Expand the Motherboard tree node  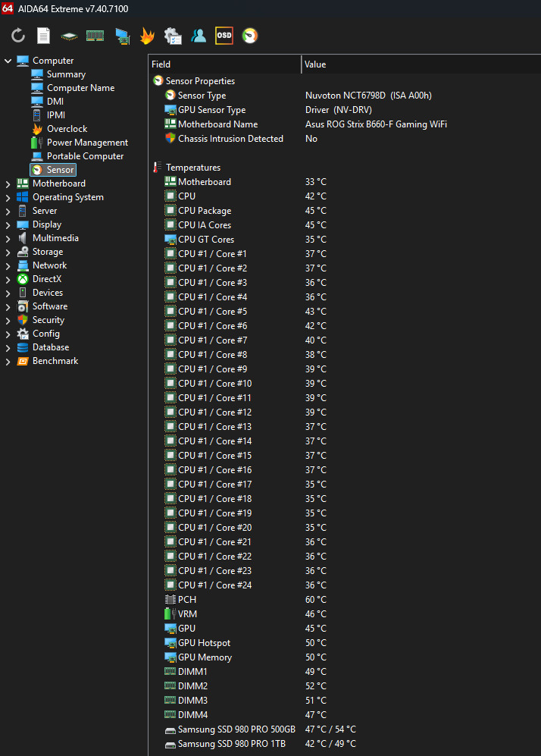(x=8, y=184)
